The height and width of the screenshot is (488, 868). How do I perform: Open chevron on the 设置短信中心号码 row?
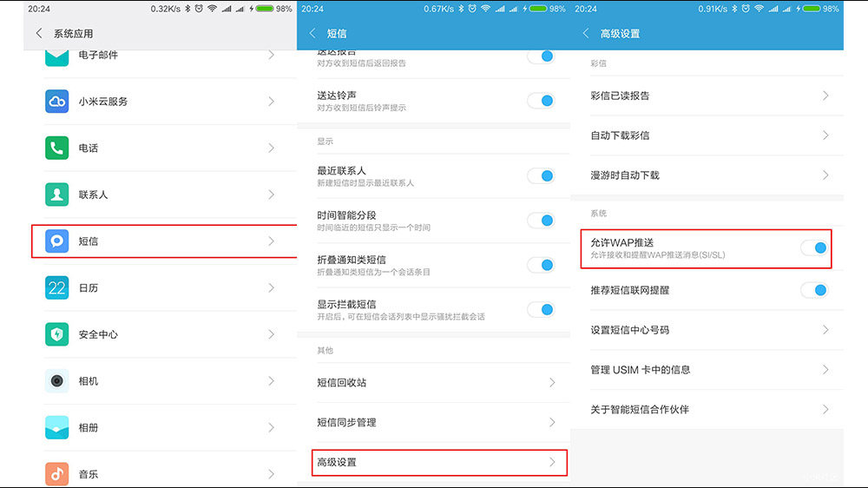tap(825, 330)
